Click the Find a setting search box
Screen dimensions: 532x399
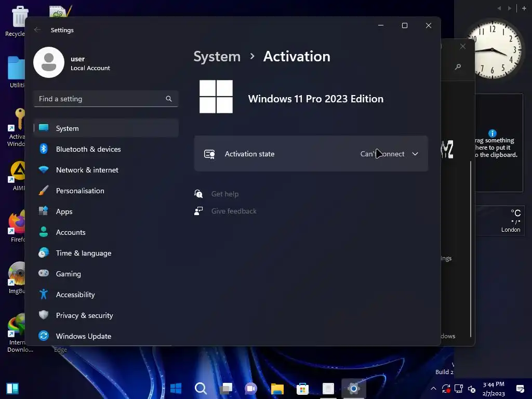(106, 99)
